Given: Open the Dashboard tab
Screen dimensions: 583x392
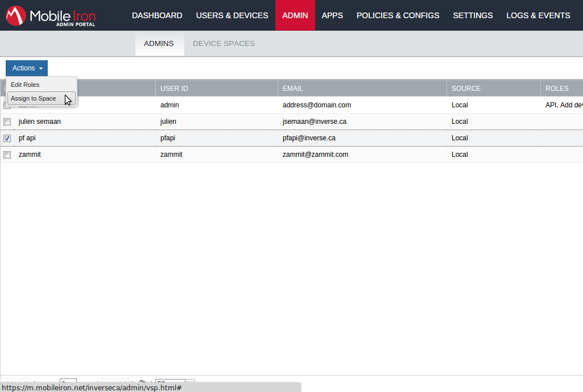Looking at the screenshot, I should point(157,15).
